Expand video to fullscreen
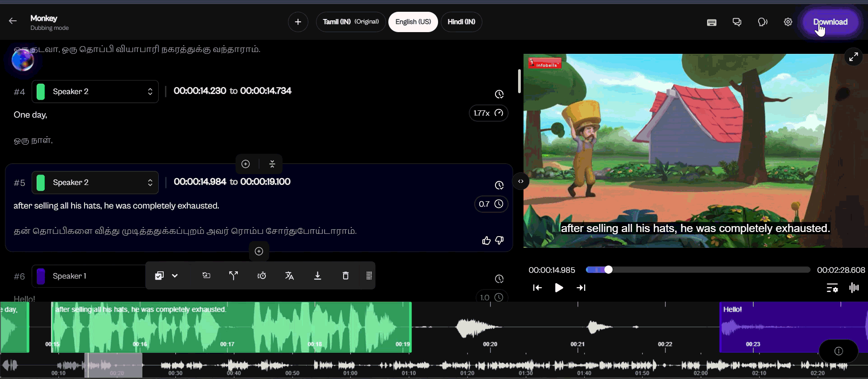The width and height of the screenshot is (868, 379). tap(854, 57)
